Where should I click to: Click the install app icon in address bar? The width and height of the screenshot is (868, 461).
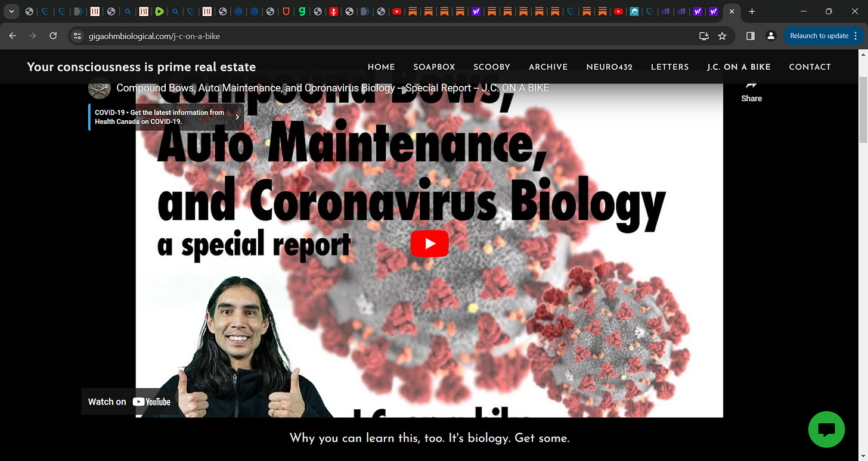(x=704, y=36)
